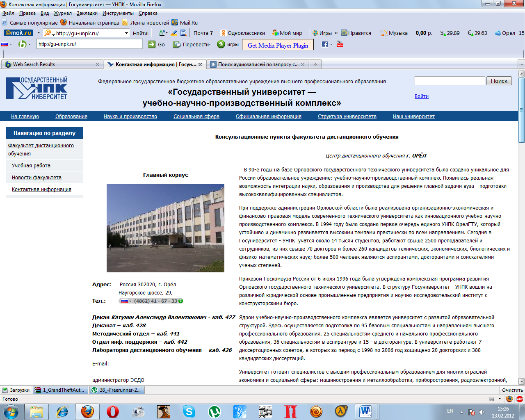This screenshot has width=525, height=420.
Task: Close the Контактная информация tab
Action: coord(200,64)
